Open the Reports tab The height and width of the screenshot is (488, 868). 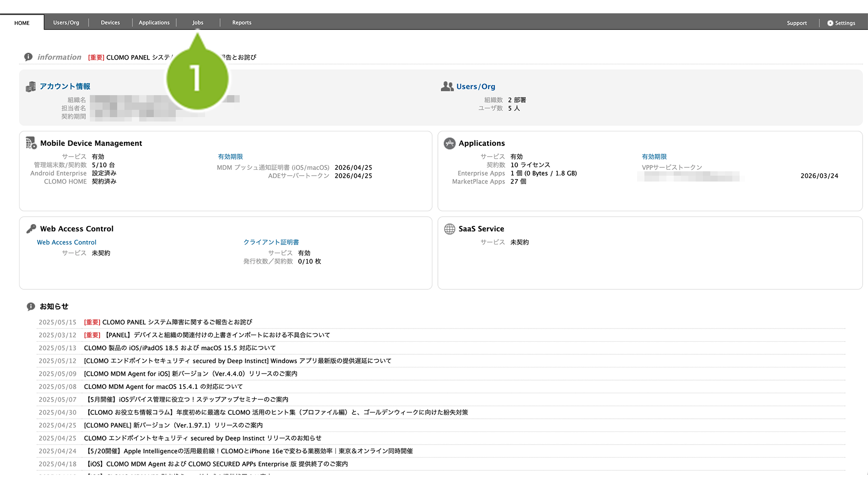pyautogui.click(x=242, y=22)
